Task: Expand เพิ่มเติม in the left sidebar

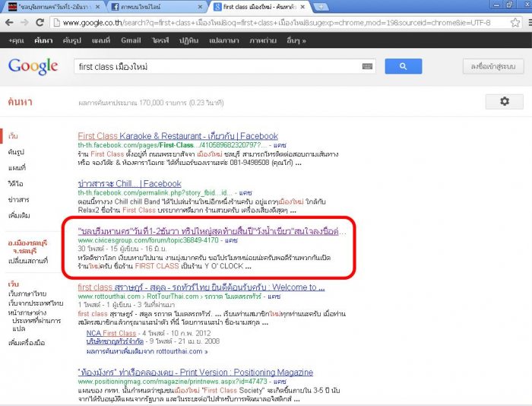Action: (19, 215)
